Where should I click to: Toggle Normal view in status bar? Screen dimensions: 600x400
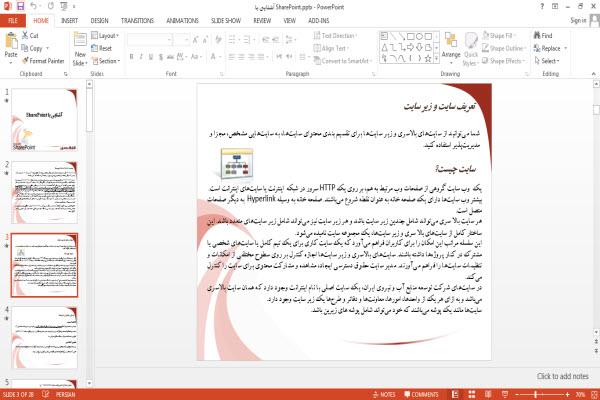point(455,394)
